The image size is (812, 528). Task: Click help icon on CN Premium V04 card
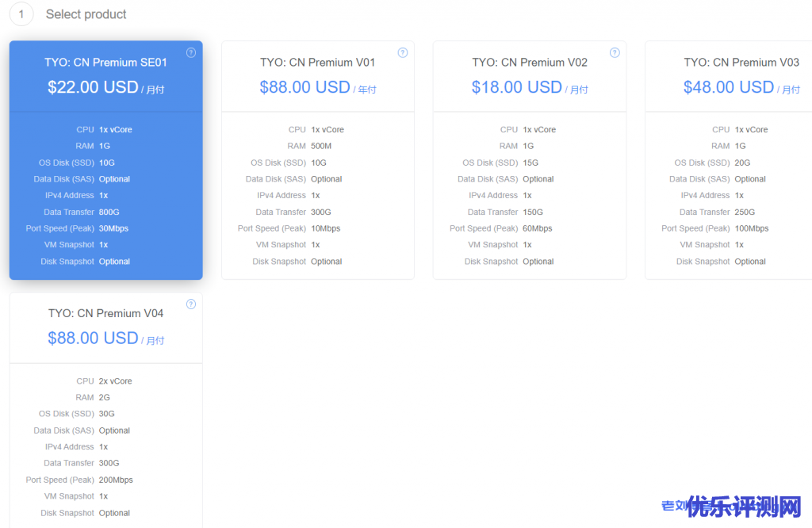(x=191, y=304)
